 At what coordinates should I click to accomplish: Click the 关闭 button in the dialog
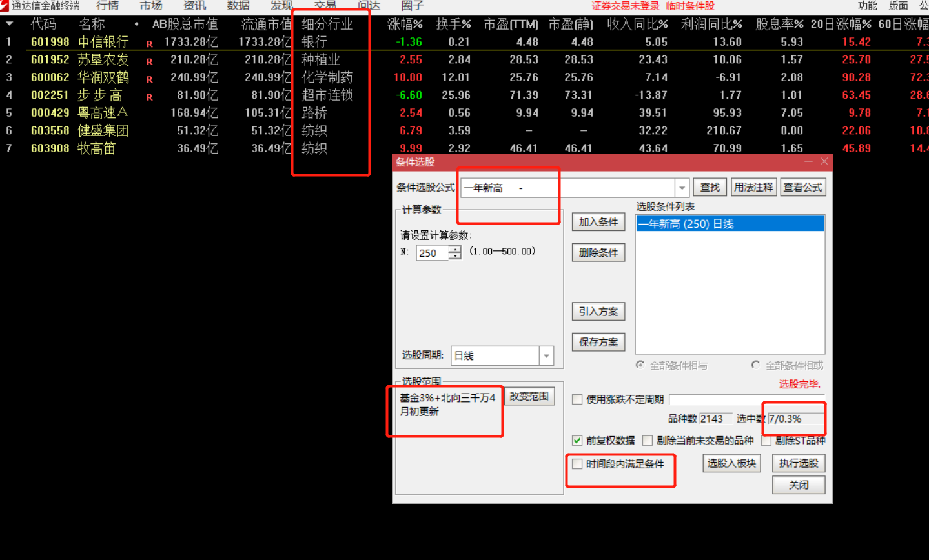click(x=799, y=485)
